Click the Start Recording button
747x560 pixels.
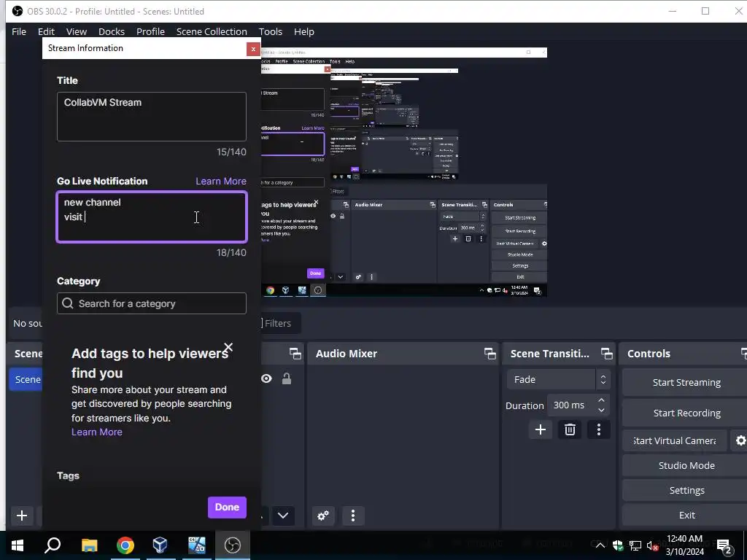686,413
